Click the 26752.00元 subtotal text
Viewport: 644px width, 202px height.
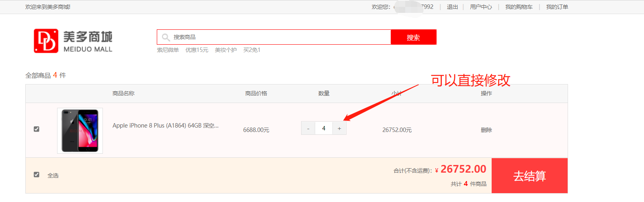tap(397, 130)
